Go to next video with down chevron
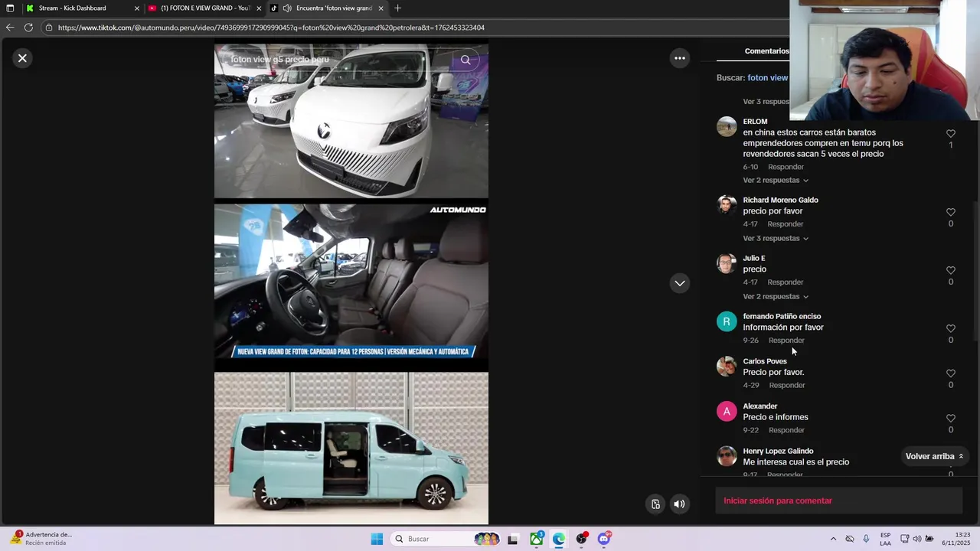Image resolution: width=980 pixels, height=551 pixels. pos(679,283)
